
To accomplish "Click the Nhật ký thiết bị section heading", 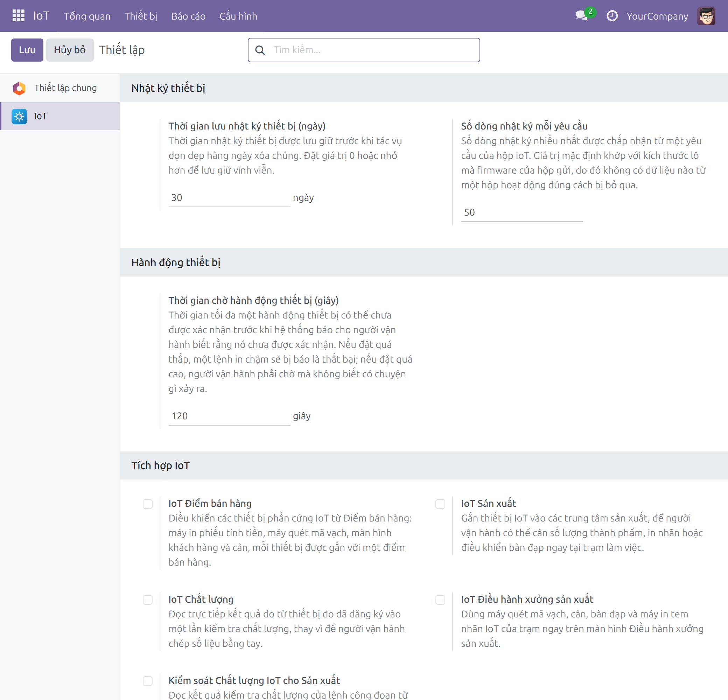I will (x=168, y=88).
